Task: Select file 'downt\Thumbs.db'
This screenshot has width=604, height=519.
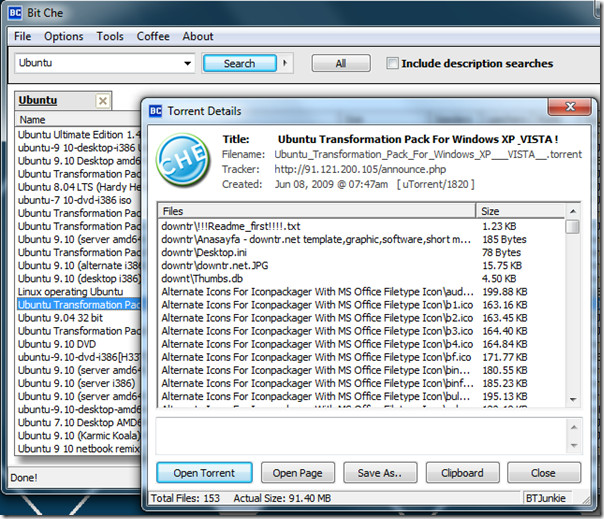Action: [361, 279]
